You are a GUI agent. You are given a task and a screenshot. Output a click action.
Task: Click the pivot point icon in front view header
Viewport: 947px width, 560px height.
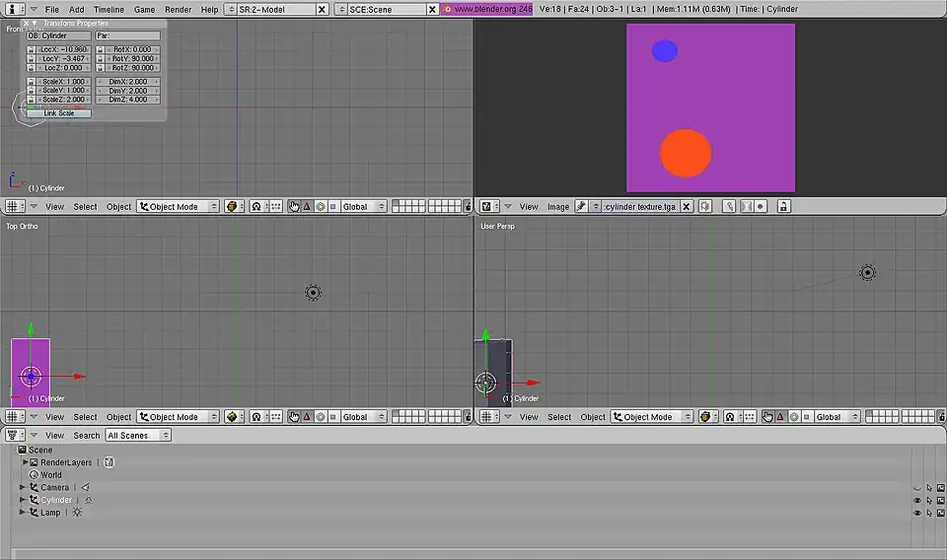pos(256,207)
